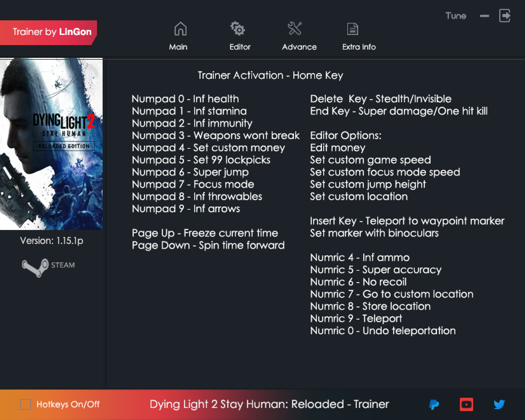Viewport: 525px width, 420px height.
Task: Click 'Page Down - Spin time forward' line
Action: coord(208,245)
